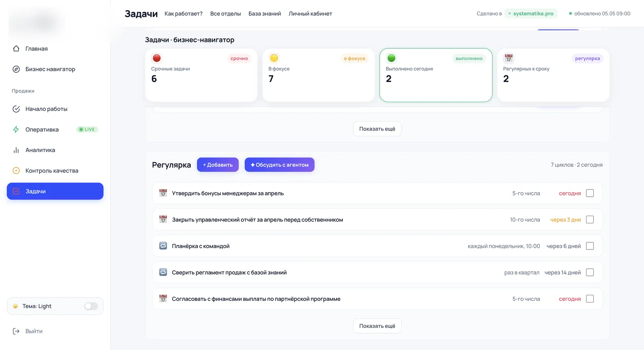Click the Обсудить с агентом button

(x=279, y=165)
